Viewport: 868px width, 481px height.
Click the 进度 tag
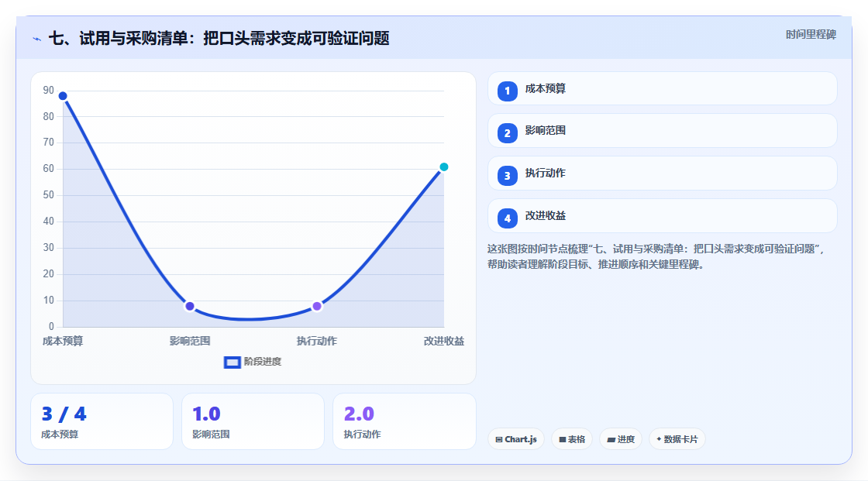point(621,439)
